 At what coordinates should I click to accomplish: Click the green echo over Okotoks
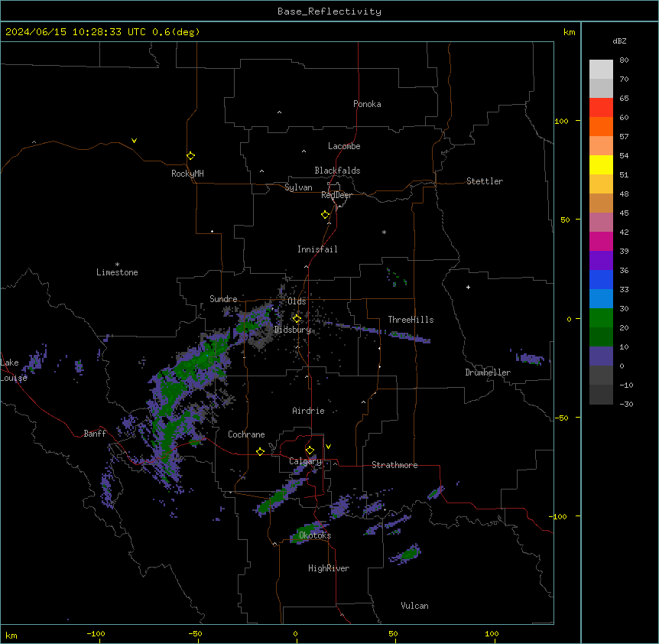[309, 532]
